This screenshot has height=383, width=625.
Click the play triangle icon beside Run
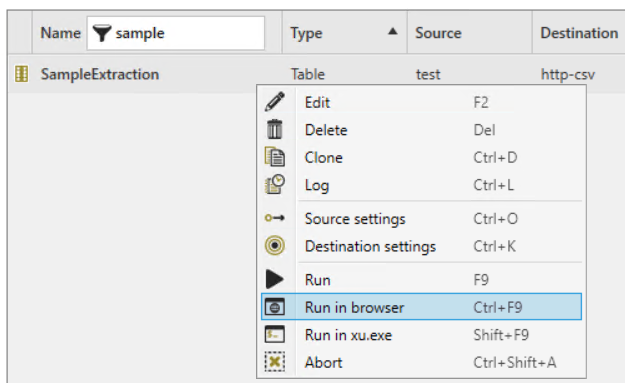tap(275, 279)
